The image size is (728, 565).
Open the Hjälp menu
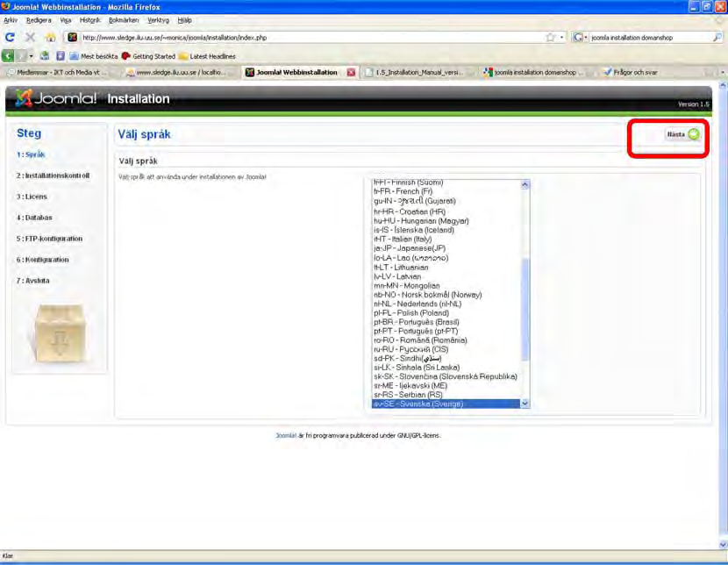[x=184, y=20]
